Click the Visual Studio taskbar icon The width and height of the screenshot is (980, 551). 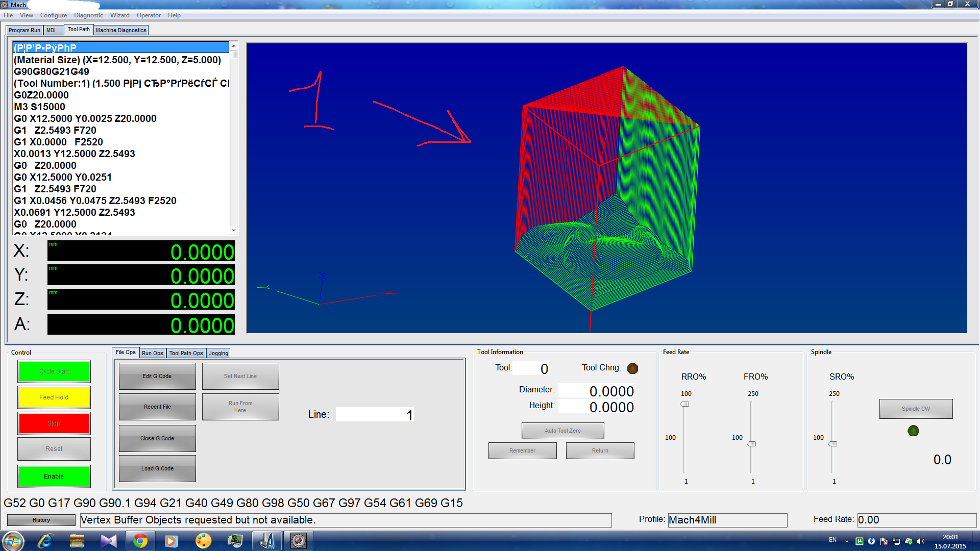pyautogui.click(x=108, y=541)
